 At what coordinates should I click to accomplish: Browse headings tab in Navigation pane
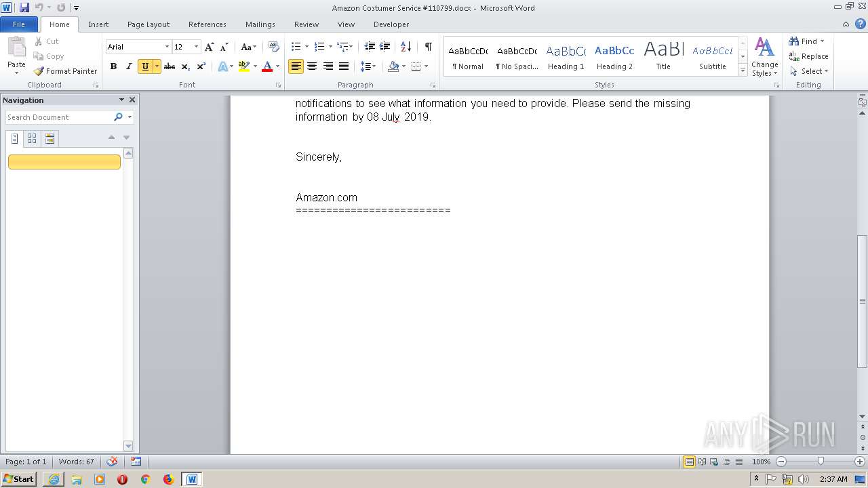click(x=15, y=138)
